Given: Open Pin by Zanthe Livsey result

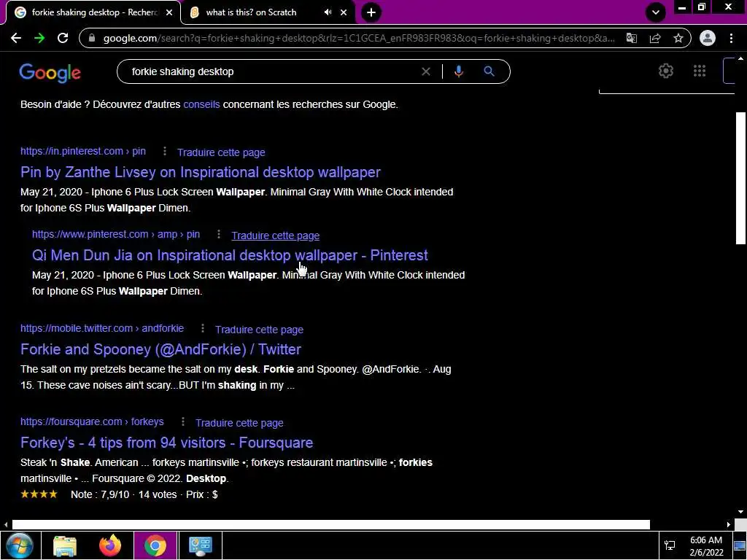Looking at the screenshot, I should click(201, 172).
